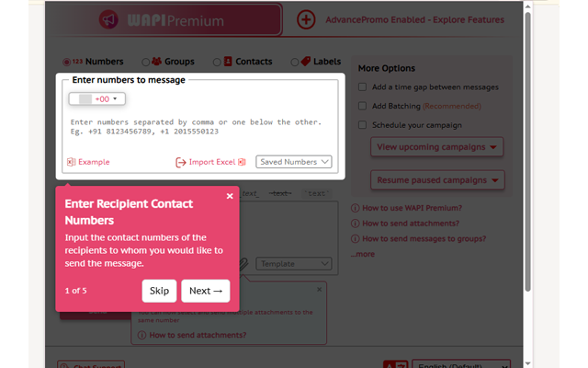This screenshot has height=368, width=588.
Task: Click the WAPI Premium megaphone logo icon
Action: pos(108,20)
